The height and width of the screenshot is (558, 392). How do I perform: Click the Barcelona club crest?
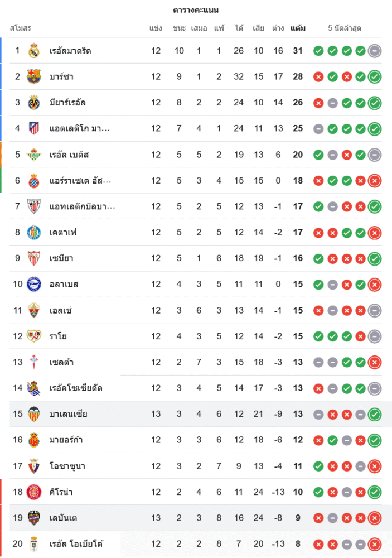coord(34,76)
